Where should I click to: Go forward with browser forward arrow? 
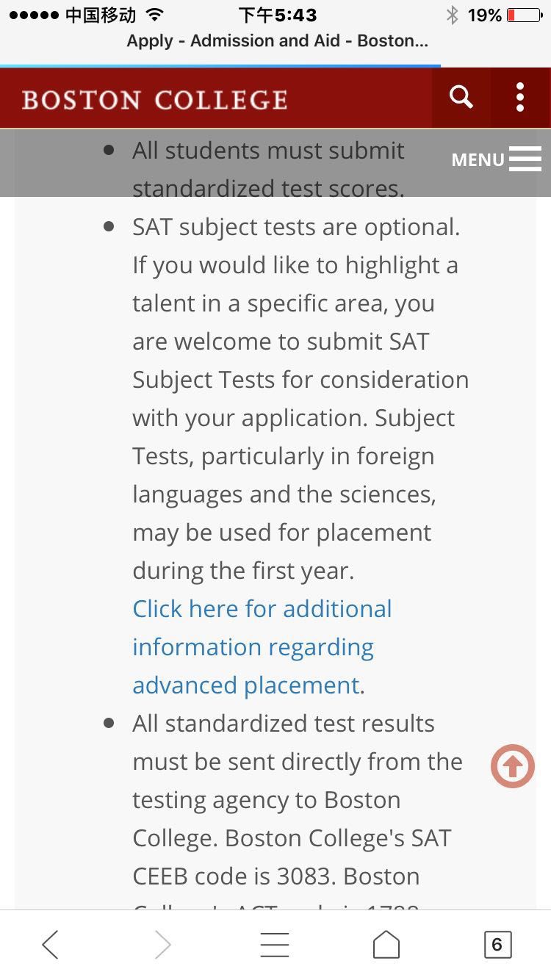coord(163,945)
